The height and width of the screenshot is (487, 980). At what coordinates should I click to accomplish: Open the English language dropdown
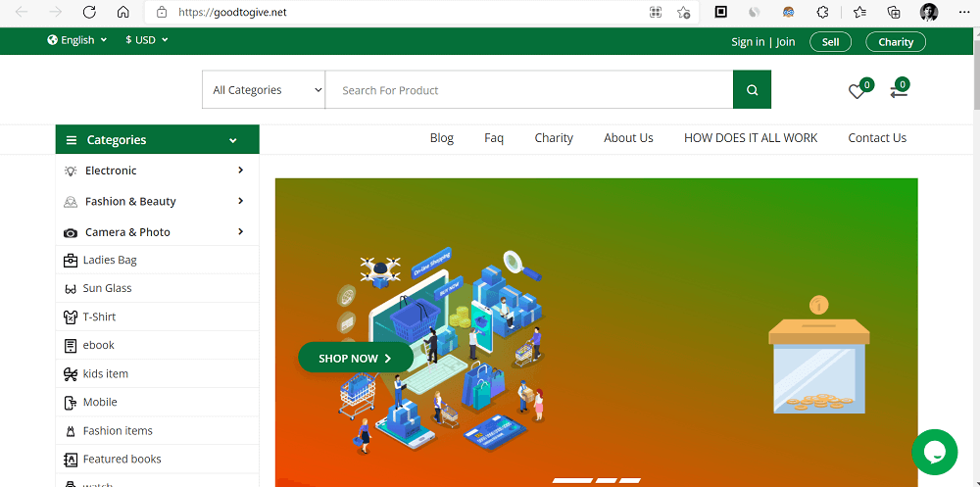pos(76,40)
